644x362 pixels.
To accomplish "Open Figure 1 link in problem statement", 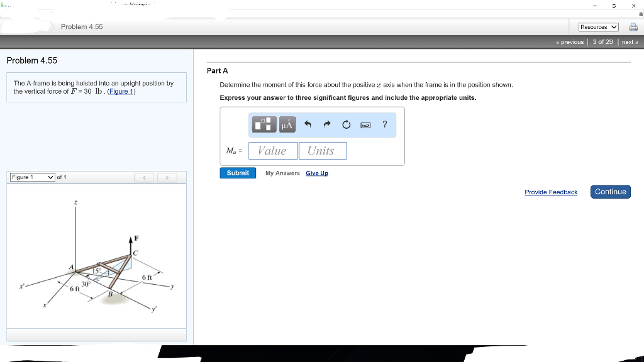I will pyautogui.click(x=120, y=91).
